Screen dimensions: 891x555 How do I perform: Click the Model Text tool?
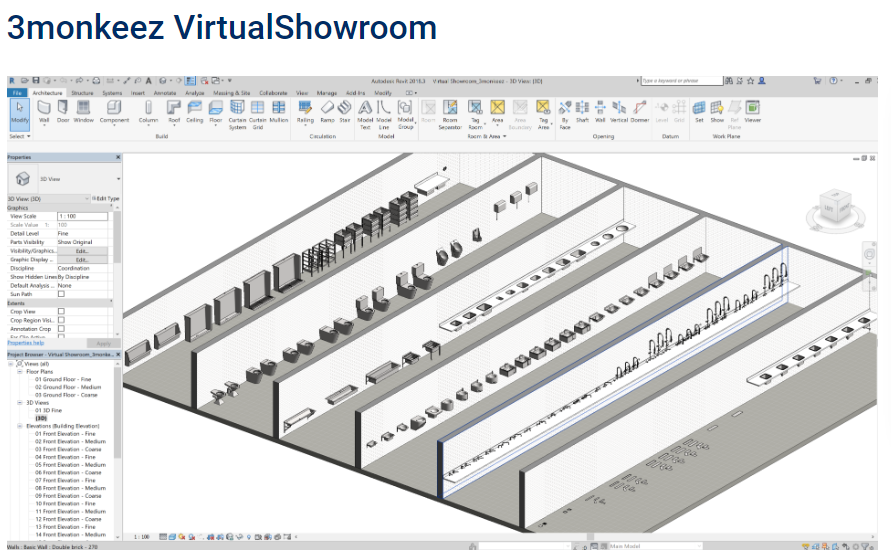[x=365, y=111]
